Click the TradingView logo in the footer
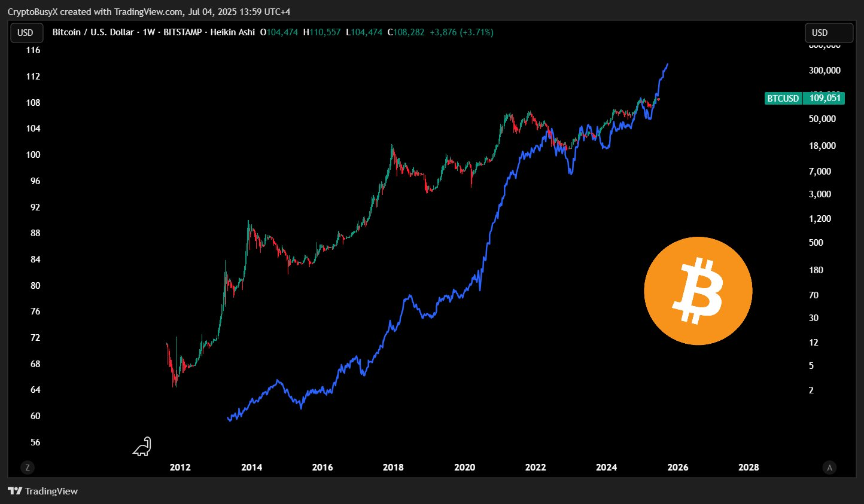Image resolution: width=864 pixels, height=504 pixels. click(x=42, y=491)
